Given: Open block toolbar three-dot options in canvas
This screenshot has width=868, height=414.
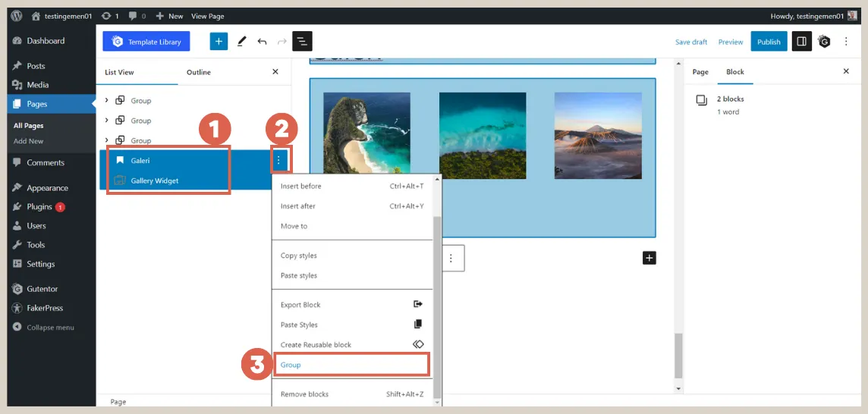Looking at the screenshot, I should click(451, 259).
